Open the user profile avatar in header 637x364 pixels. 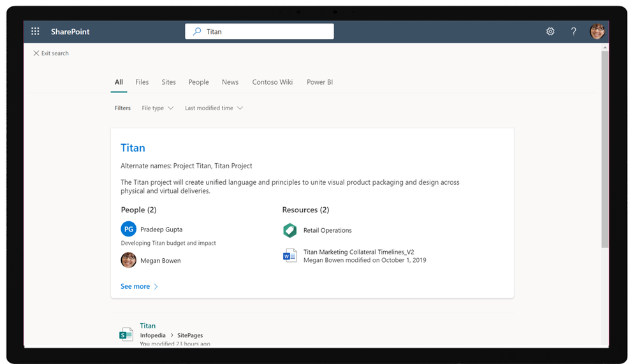click(x=597, y=31)
